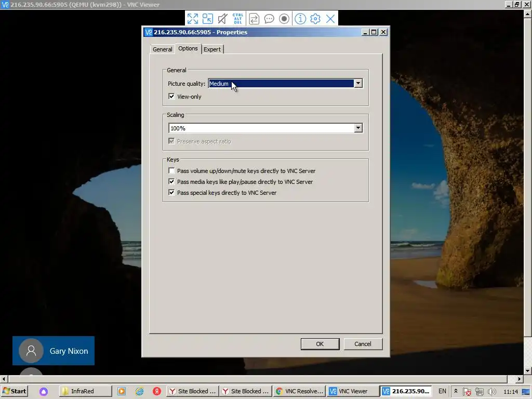The image size is (532, 399).
Task: Switch to the Expert tab
Action: (x=212, y=49)
